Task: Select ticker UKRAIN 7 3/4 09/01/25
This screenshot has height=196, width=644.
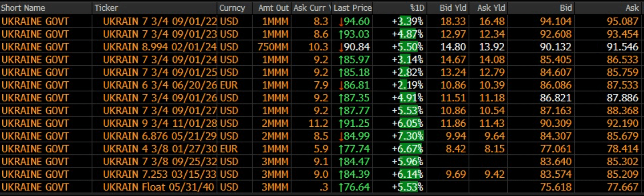Action: tap(160, 72)
